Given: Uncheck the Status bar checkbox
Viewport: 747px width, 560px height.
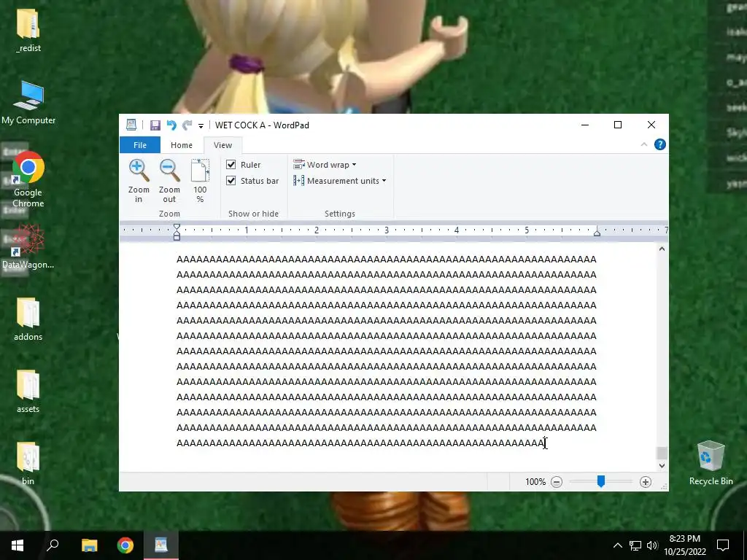Looking at the screenshot, I should 231,181.
